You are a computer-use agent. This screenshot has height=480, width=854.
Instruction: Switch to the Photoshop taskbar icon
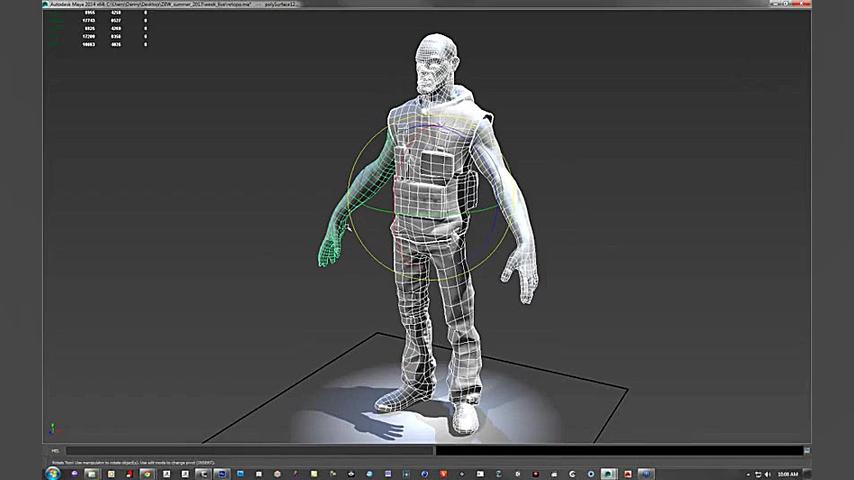coord(222,474)
